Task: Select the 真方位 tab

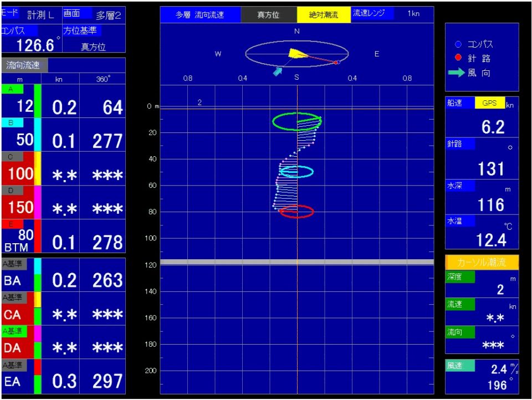Action: [x=268, y=15]
